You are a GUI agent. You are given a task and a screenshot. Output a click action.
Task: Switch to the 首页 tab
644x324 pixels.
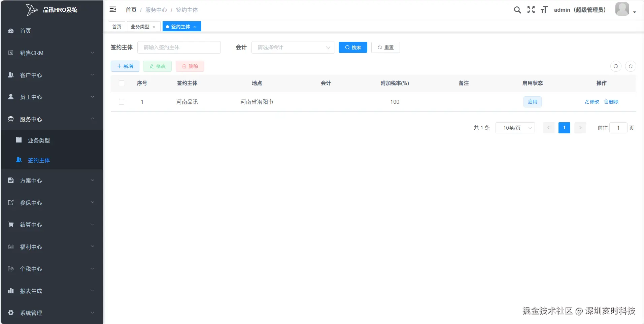click(117, 27)
